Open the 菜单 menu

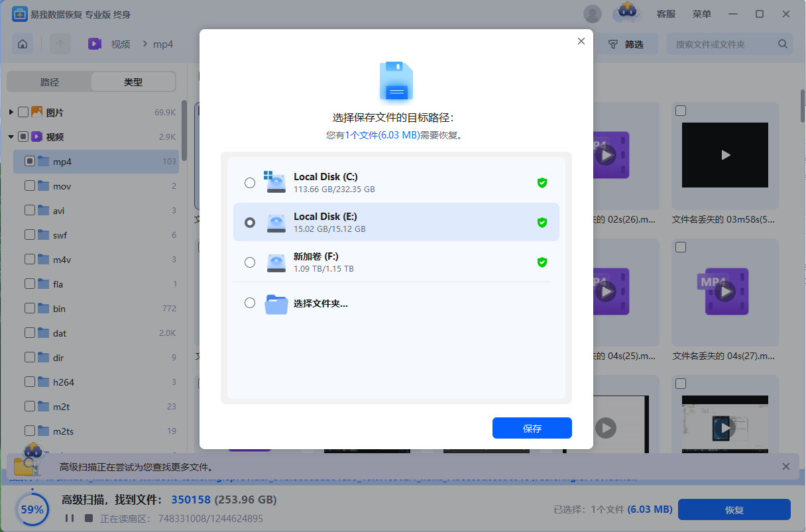click(x=702, y=14)
